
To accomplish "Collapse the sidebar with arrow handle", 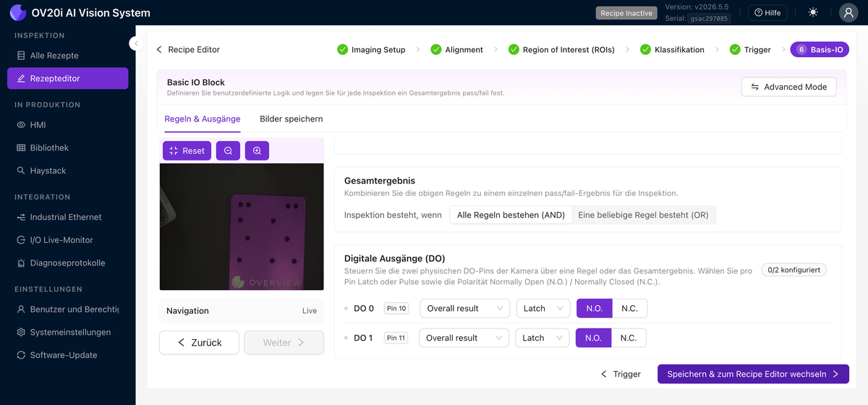I will point(135,43).
